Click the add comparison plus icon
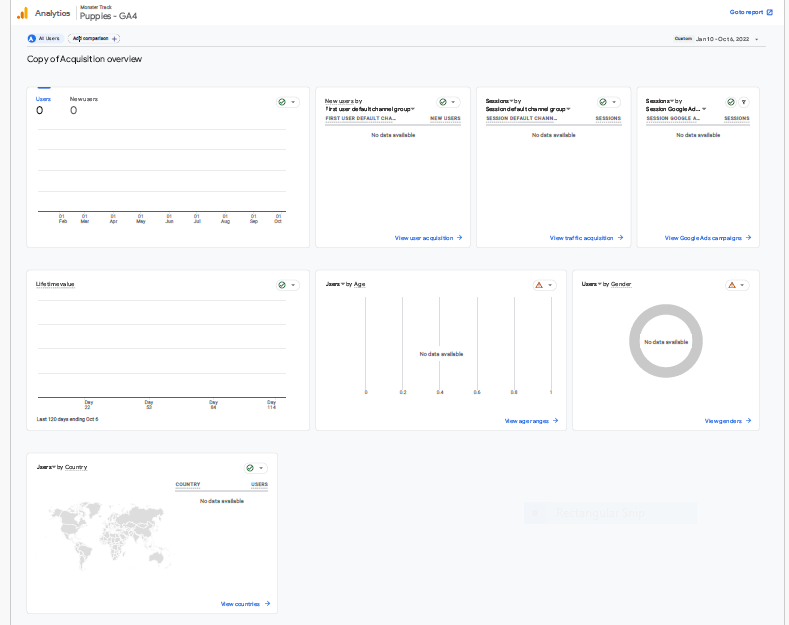This screenshot has width=789, height=625. pos(115,38)
